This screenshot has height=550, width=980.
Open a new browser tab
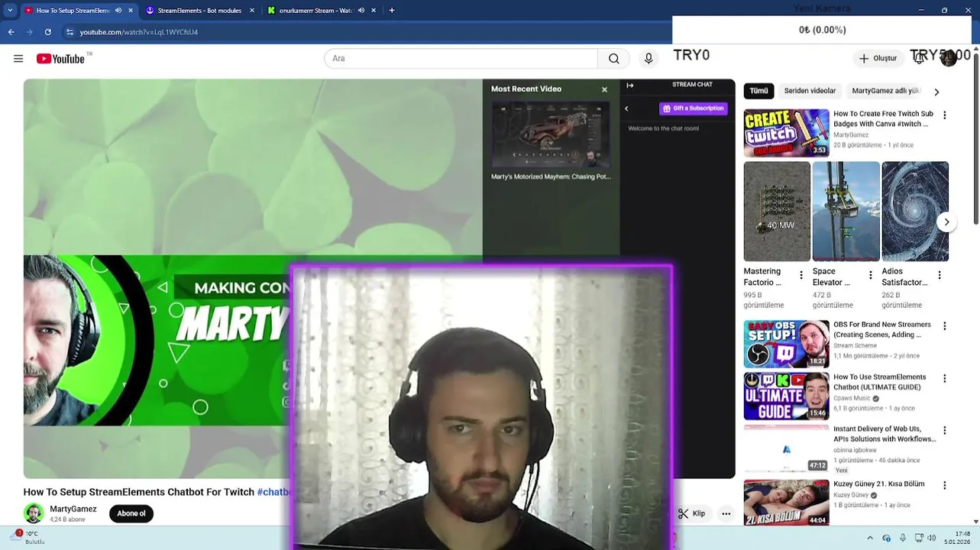392,11
